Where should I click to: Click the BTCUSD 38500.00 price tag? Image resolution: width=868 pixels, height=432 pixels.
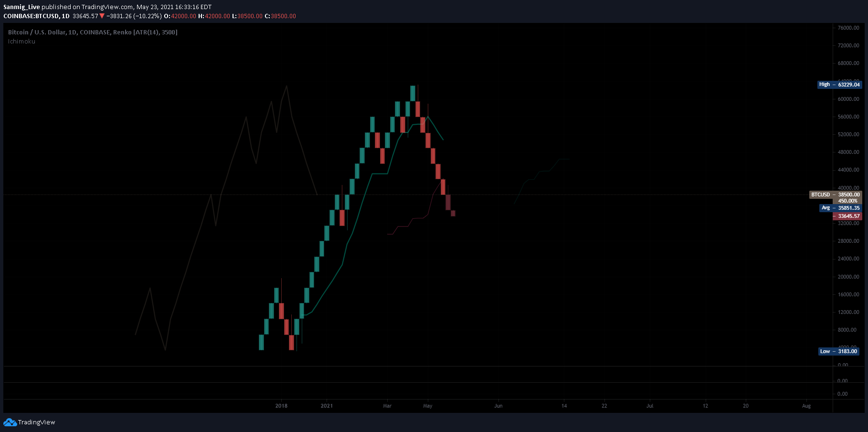click(836, 194)
